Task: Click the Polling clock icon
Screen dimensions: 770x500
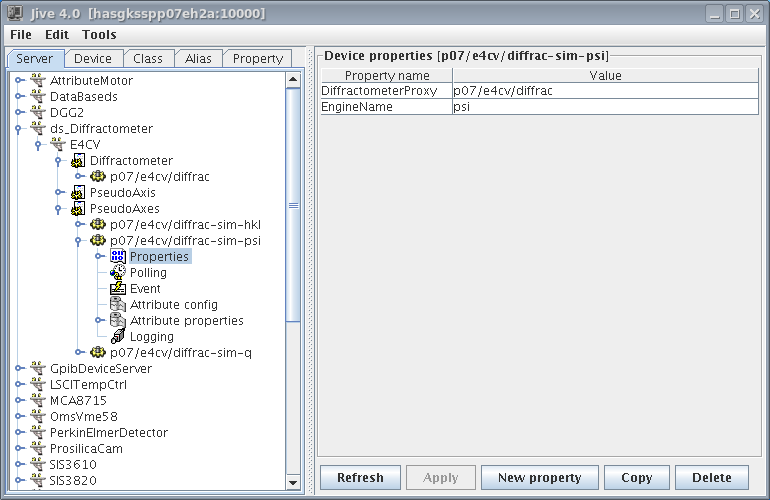Action: pos(118,272)
